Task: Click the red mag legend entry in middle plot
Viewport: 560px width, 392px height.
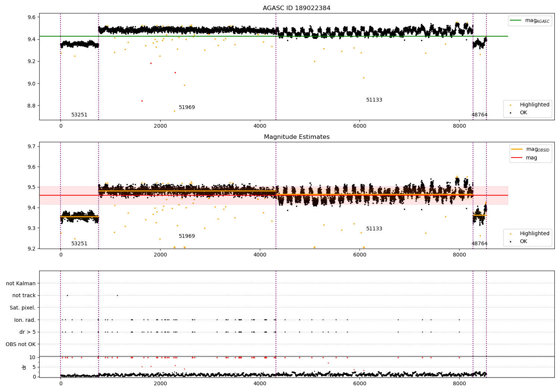Action: (x=525, y=158)
